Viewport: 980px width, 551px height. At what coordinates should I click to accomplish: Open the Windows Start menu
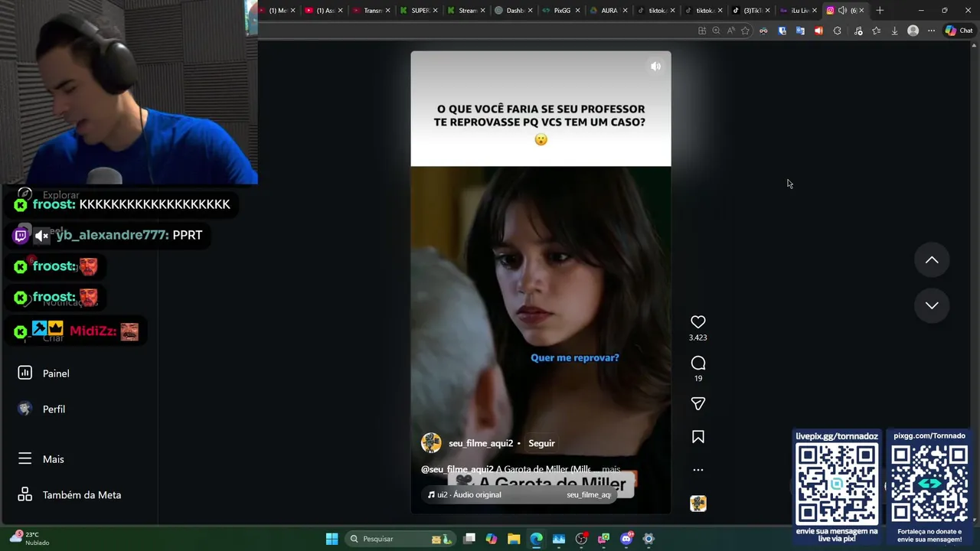point(332,539)
